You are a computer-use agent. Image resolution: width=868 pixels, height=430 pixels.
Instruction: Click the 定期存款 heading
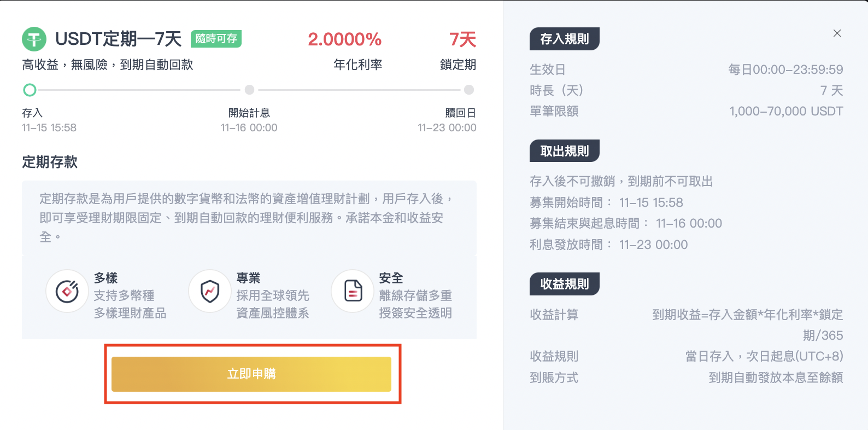tap(49, 162)
